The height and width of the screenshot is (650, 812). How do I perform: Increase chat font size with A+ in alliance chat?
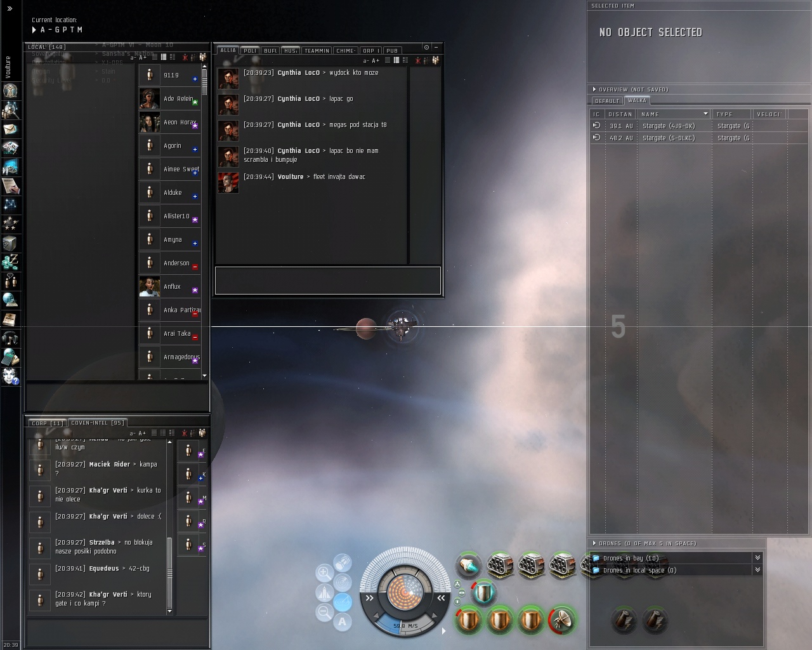point(376,61)
